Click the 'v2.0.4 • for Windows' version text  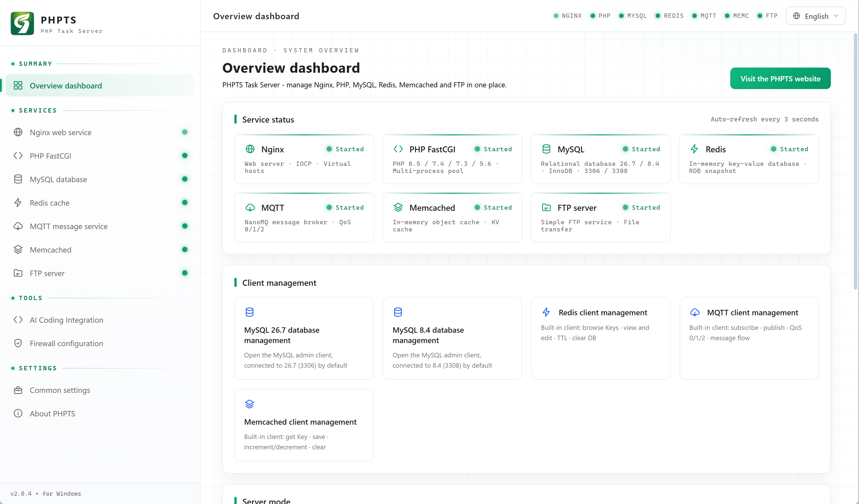[46, 493]
